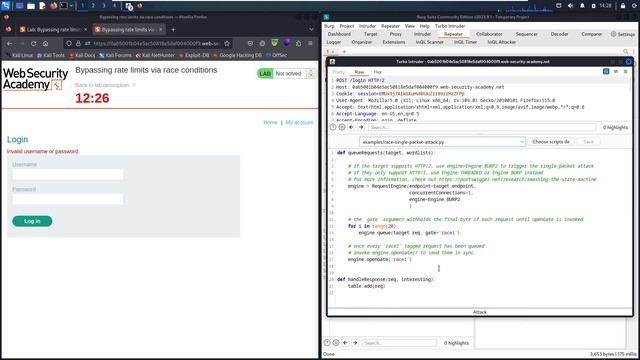Screen dimensions: 640x360
Task: Open the Turbo Intruder menu in Burp
Action: tap(450, 26)
